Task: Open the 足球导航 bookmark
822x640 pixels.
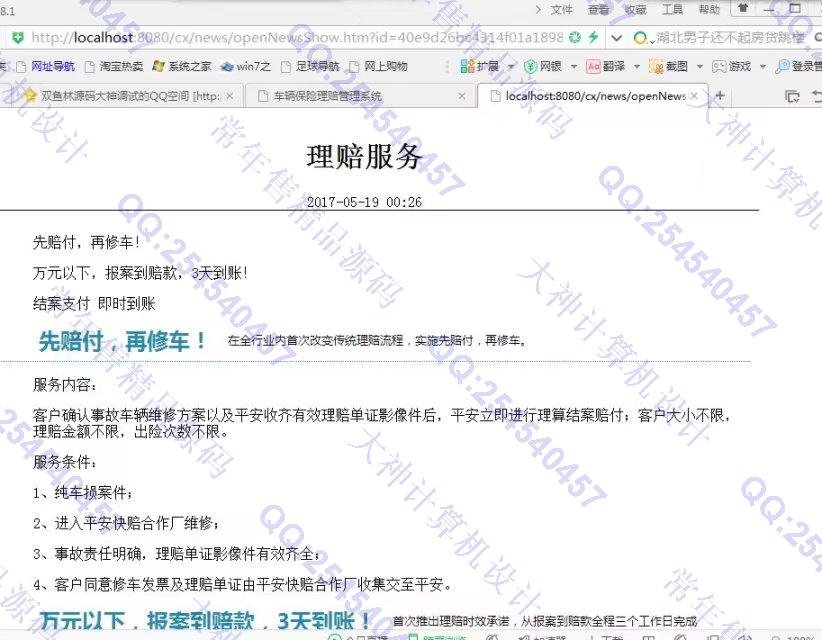Action: click(x=310, y=66)
